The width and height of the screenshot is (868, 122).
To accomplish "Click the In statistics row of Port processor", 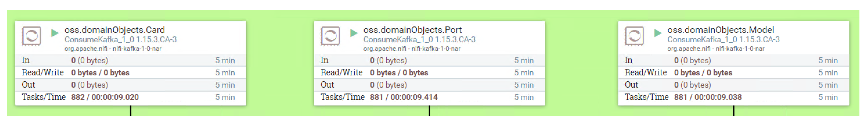I will (429, 61).
